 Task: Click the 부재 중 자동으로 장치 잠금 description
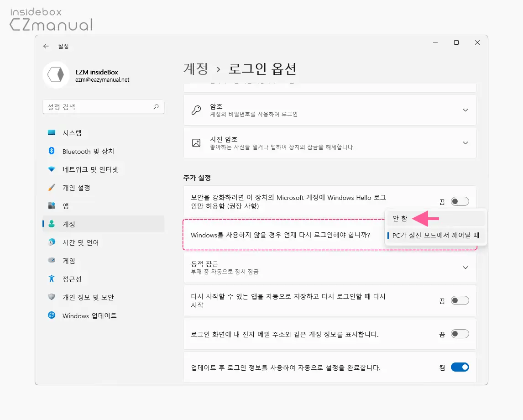tap(225, 272)
